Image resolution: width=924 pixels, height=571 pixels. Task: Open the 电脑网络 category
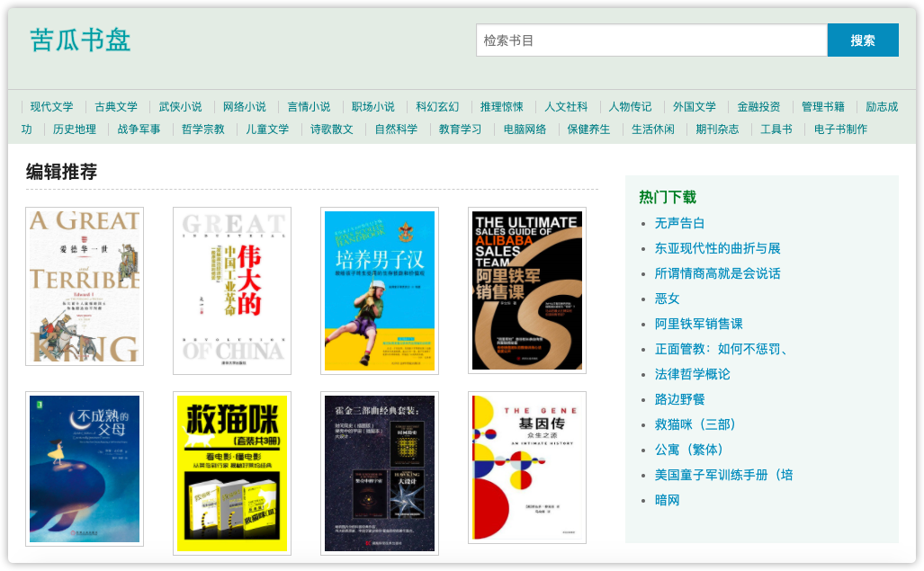(x=525, y=129)
